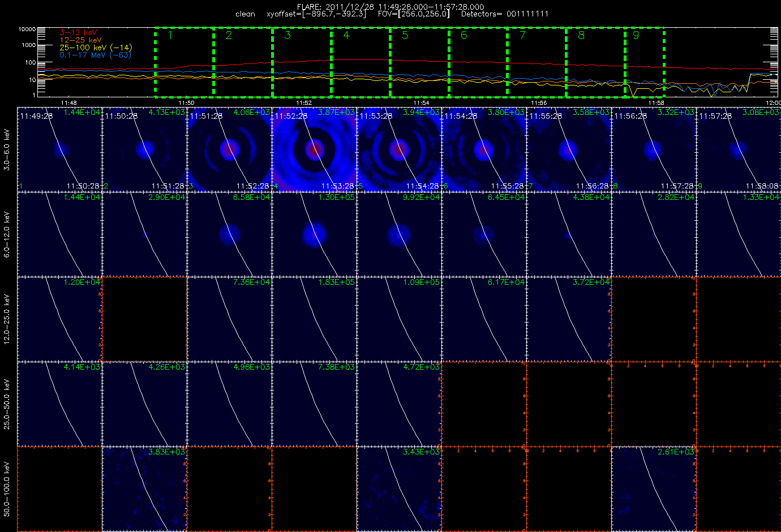Open the image panel labeled 4.96E+03

(229, 404)
